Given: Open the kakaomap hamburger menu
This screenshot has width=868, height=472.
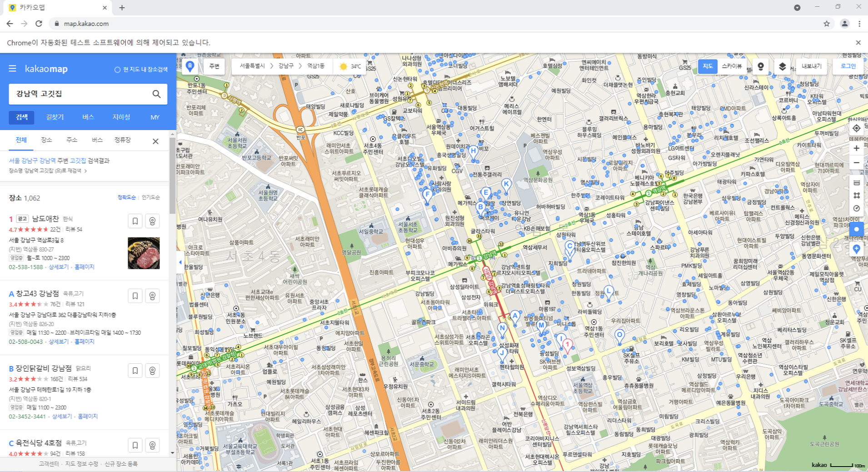Looking at the screenshot, I should pyautogui.click(x=13, y=69).
